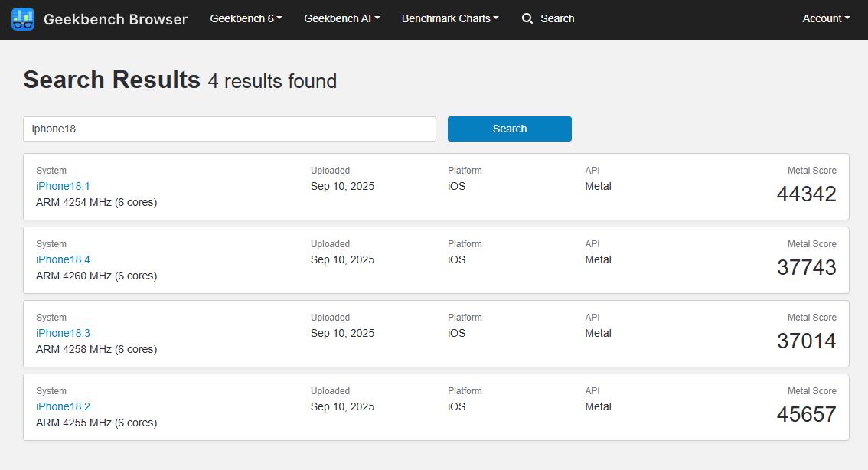View the iPhone18,2 benchmark result
Viewport: 868px width, 470px height.
(63, 406)
